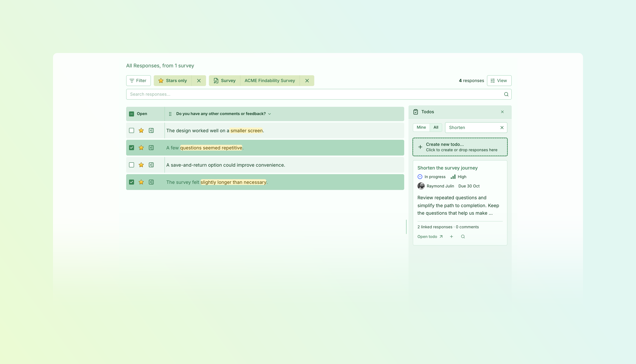Switch to the Mine todos tab
Screen dimensions: 636x364
click(421, 127)
